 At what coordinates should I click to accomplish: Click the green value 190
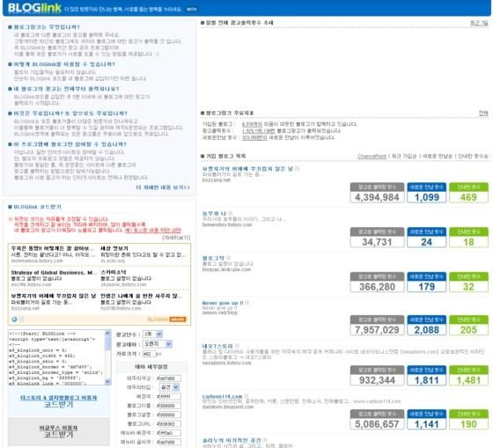tap(468, 424)
